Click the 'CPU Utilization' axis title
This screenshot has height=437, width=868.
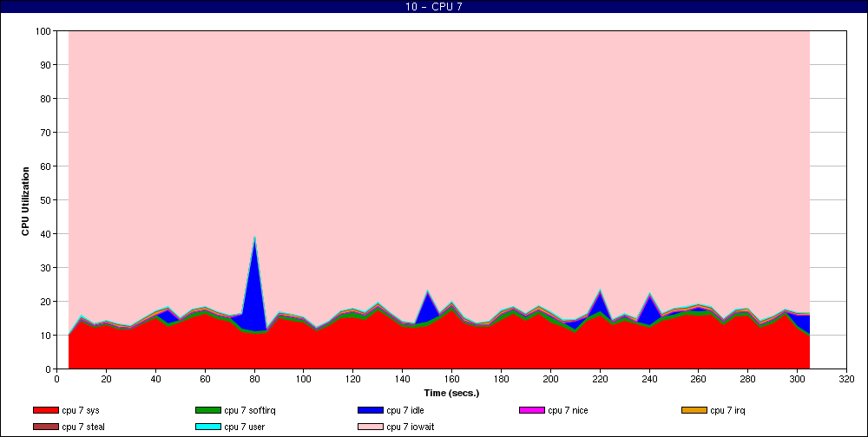pos(25,201)
